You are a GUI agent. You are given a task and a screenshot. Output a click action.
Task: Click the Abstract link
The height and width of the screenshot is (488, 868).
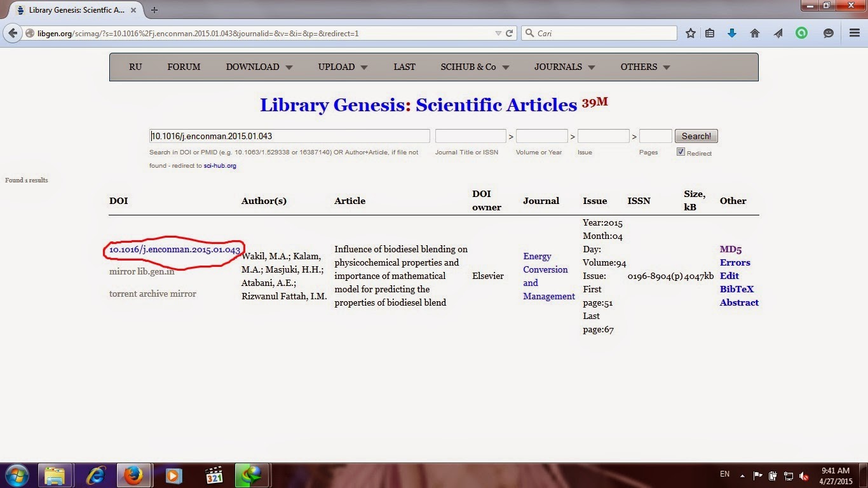739,302
